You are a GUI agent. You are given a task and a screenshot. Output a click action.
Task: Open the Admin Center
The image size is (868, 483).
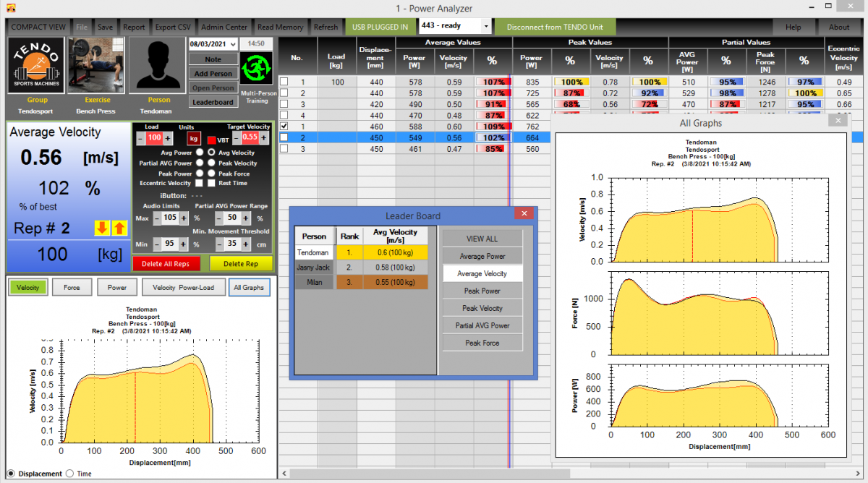224,26
